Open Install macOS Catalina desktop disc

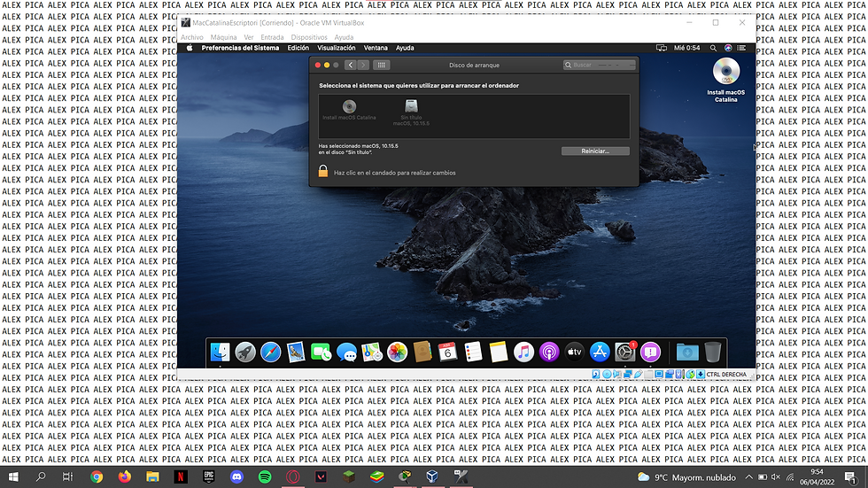click(725, 81)
